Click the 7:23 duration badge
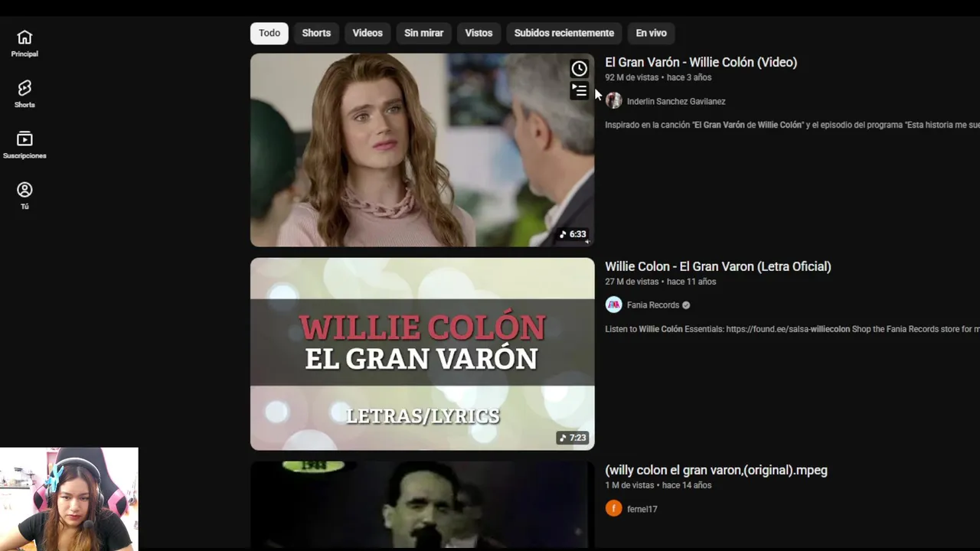 [x=573, y=438]
